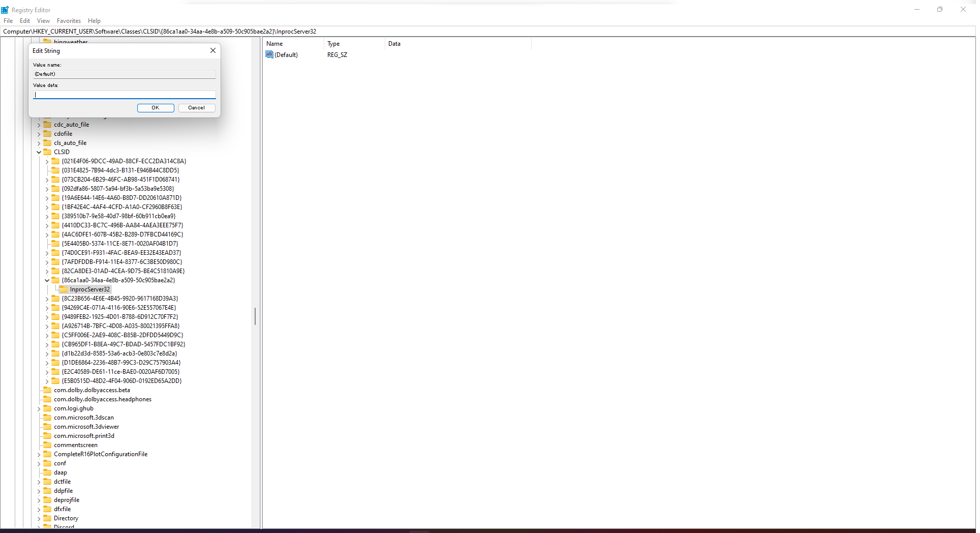Screen dimensions: 980x533
Task: Expand the cls_auto_file key
Action: point(39,143)
